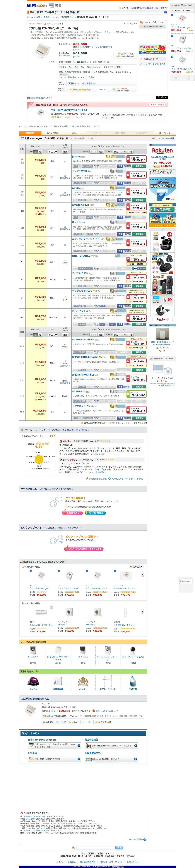Open the デンキヤWEB shop link

tap(79, 171)
